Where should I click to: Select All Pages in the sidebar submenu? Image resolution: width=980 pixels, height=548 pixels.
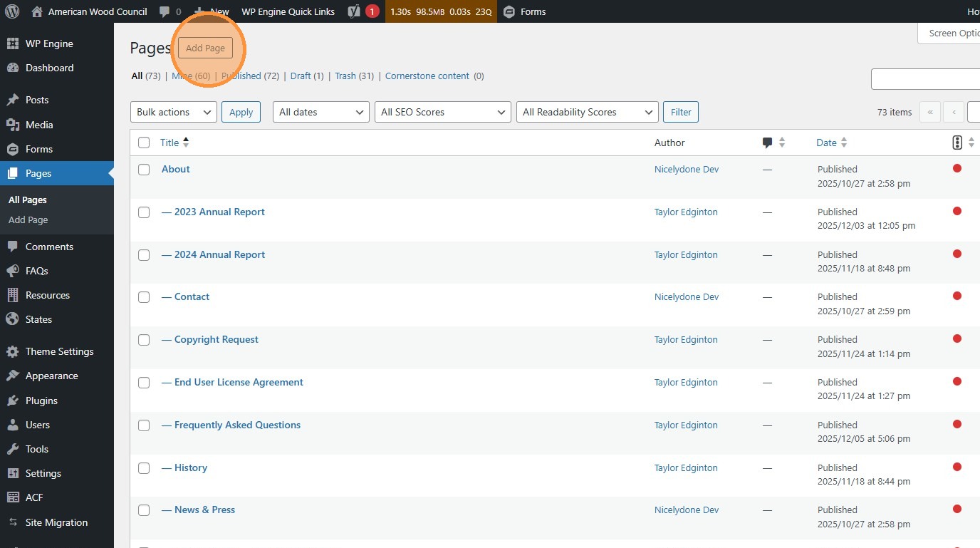[x=28, y=200]
